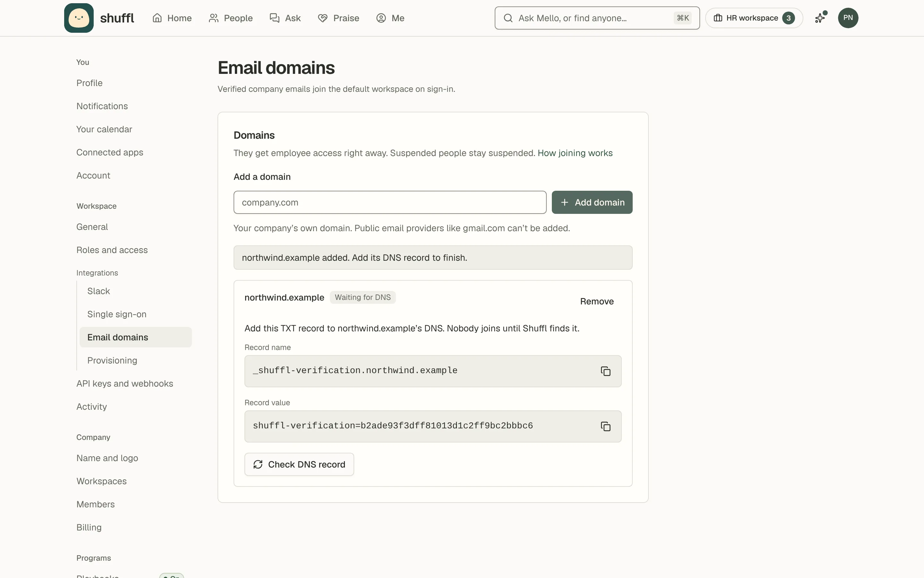The width and height of the screenshot is (924, 578).
Task: Open the Ask page
Action: tap(285, 18)
